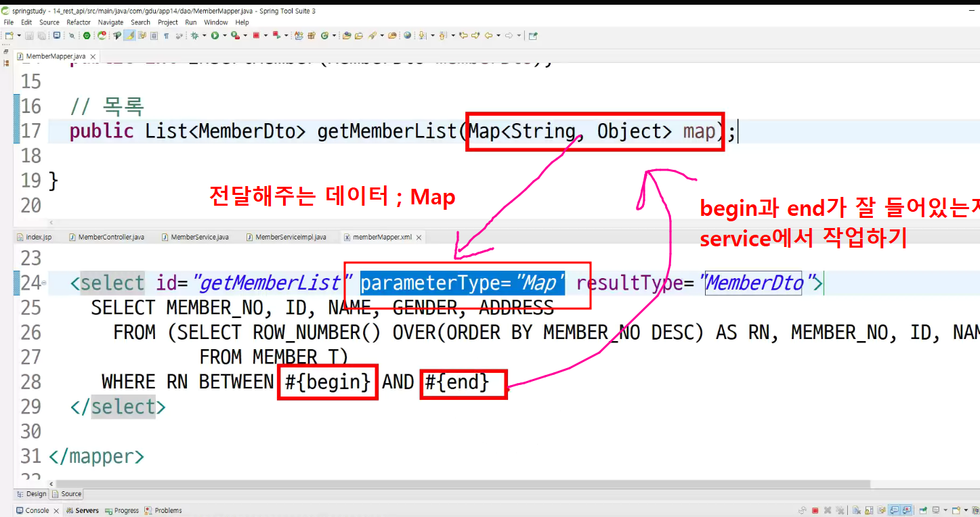Click the Open Type toolbar icon
This screenshot has width=980, height=517.
pyautogui.click(x=346, y=35)
